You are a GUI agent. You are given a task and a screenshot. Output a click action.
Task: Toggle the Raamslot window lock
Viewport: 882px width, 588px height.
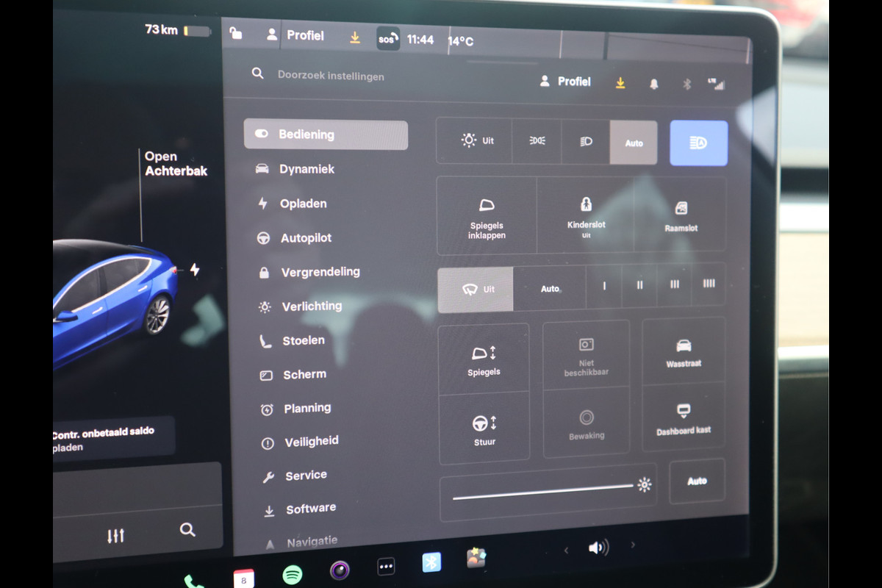click(681, 215)
